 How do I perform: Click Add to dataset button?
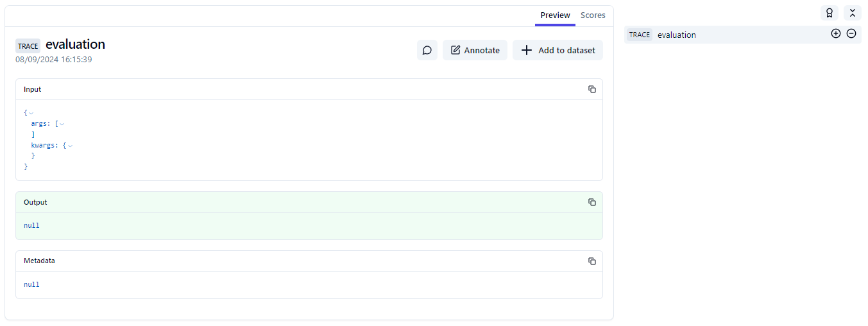click(557, 50)
